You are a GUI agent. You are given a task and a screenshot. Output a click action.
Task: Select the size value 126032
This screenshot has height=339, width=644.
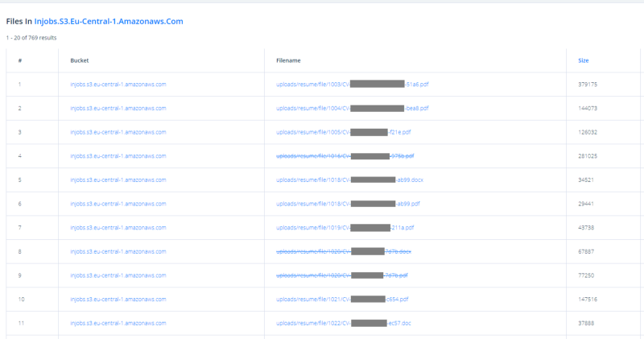click(x=588, y=132)
